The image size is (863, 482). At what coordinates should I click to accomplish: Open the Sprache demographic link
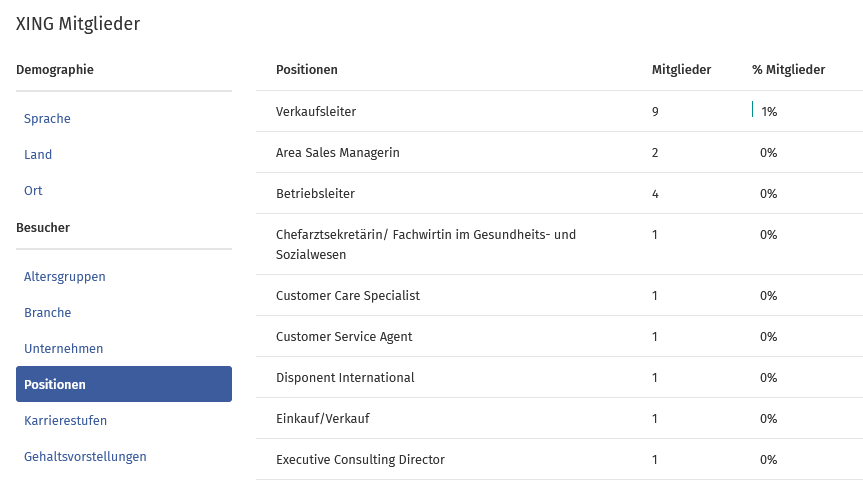click(x=47, y=118)
